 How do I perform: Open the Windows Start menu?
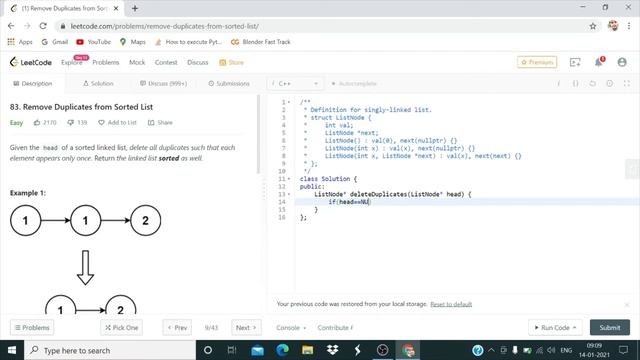click(x=12, y=350)
